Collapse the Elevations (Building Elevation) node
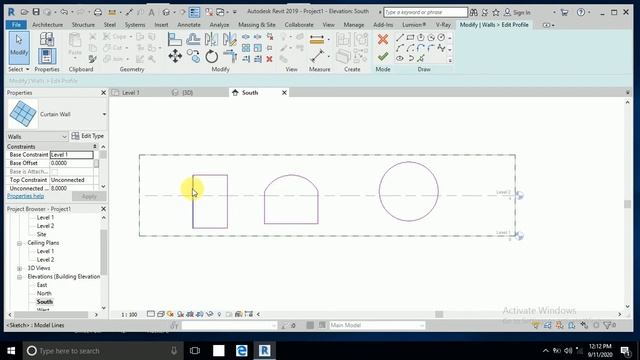This screenshot has width=640, height=360. coord(19,277)
